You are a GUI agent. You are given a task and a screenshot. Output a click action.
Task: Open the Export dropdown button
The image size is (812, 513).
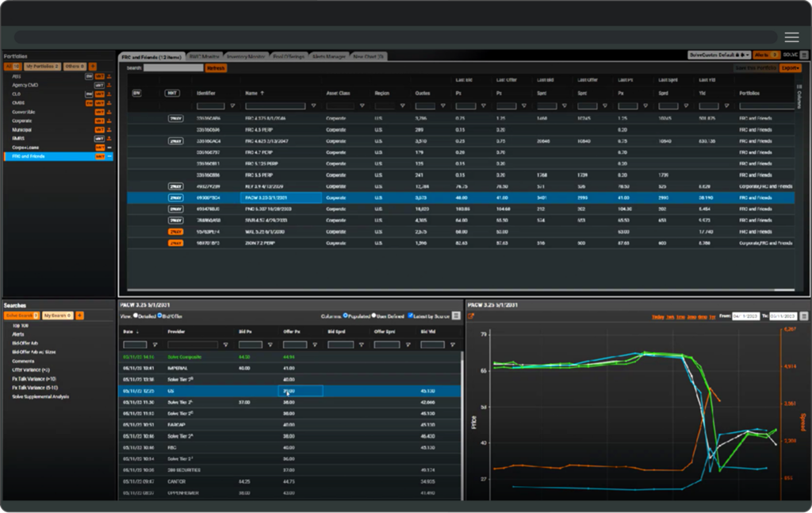point(790,68)
